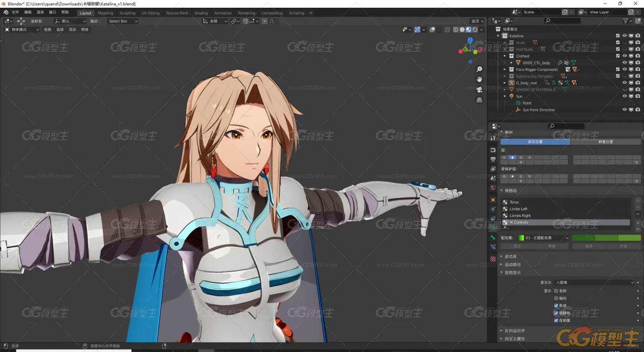Open the Texture properties checker icon
This screenshot has height=352, width=644.
(x=493, y=259)
